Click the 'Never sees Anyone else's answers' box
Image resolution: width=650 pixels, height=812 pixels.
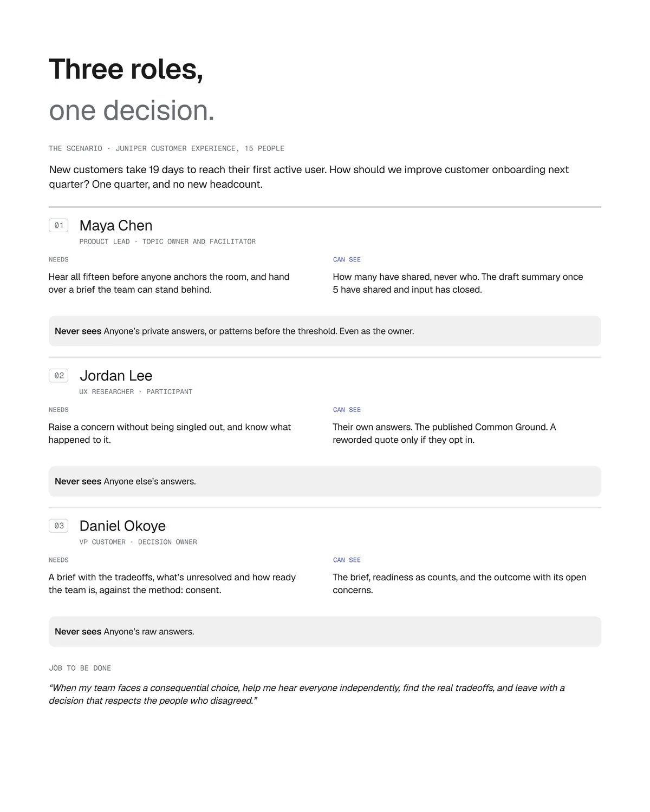(x=325, y=481)
